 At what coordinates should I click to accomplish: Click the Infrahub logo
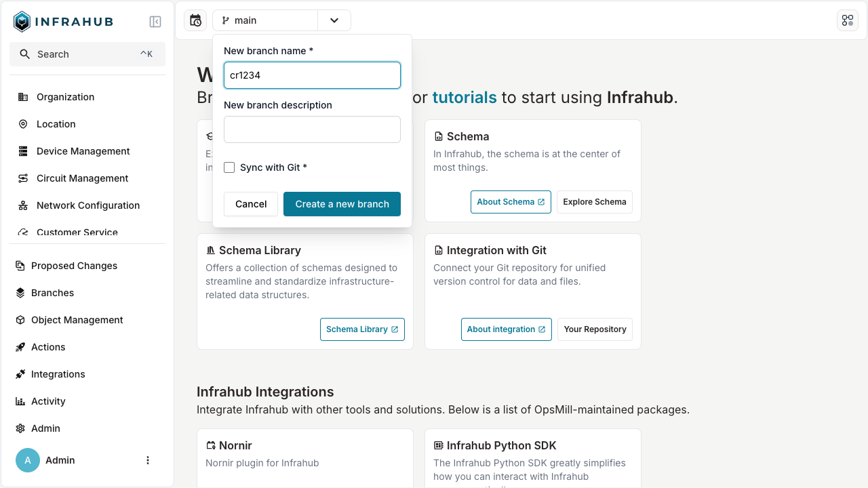(x=63, y=22)
